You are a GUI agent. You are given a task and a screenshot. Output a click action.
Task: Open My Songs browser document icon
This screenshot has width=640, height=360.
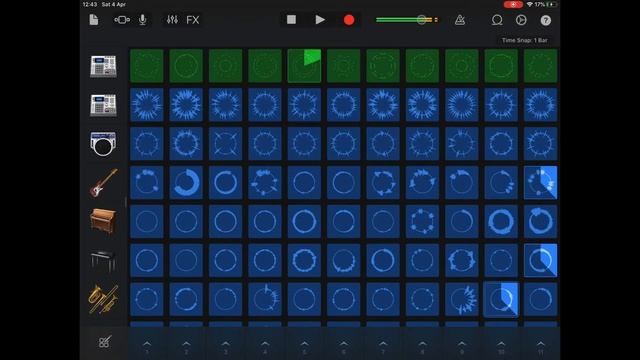coord(94,20)
